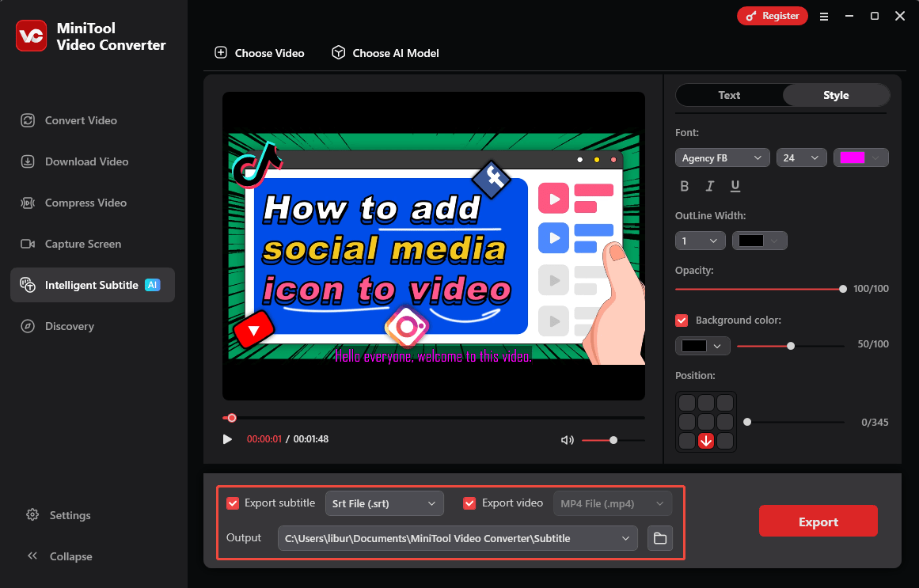Uncheck Export video checkbox
The height and width of the screenshot is (588, 919).
[469, 503]
